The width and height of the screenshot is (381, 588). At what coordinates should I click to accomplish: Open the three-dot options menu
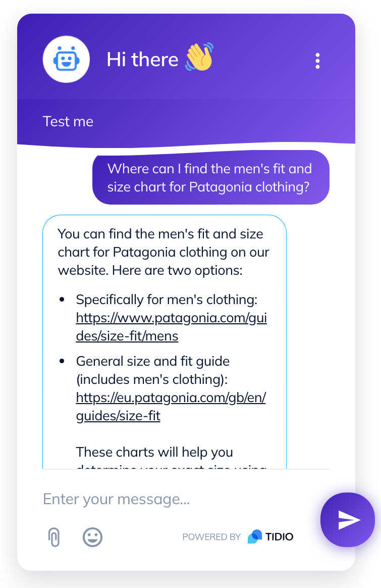click(317, 61)
